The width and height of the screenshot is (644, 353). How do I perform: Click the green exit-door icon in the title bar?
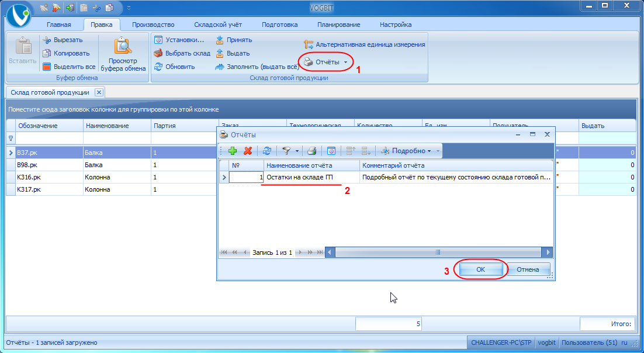coord(70,8)
